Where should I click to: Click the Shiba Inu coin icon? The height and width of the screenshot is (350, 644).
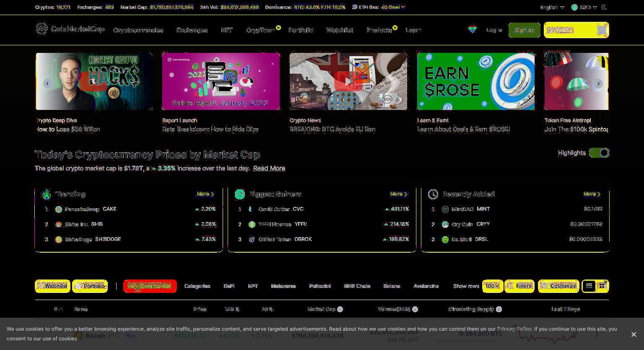(x=59, y=224)
